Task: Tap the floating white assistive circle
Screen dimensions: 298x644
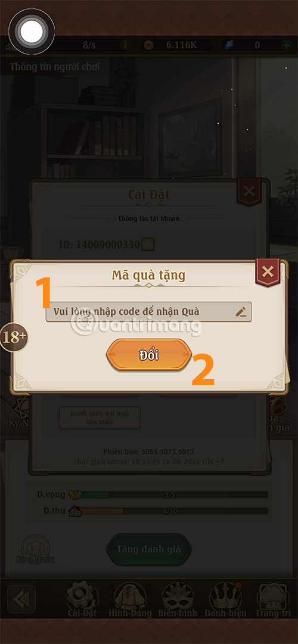Action: (32, 32)
